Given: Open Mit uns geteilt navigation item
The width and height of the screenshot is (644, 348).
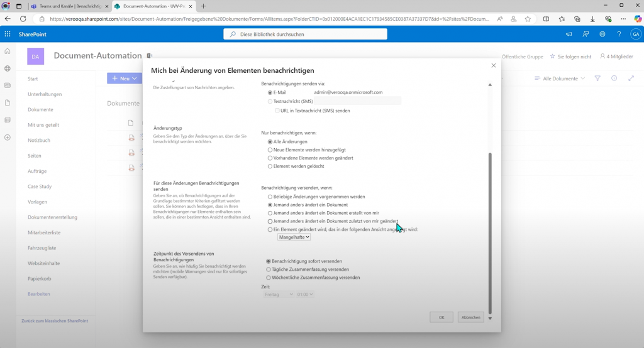Looking at the screenshot, I should (43, 125).
